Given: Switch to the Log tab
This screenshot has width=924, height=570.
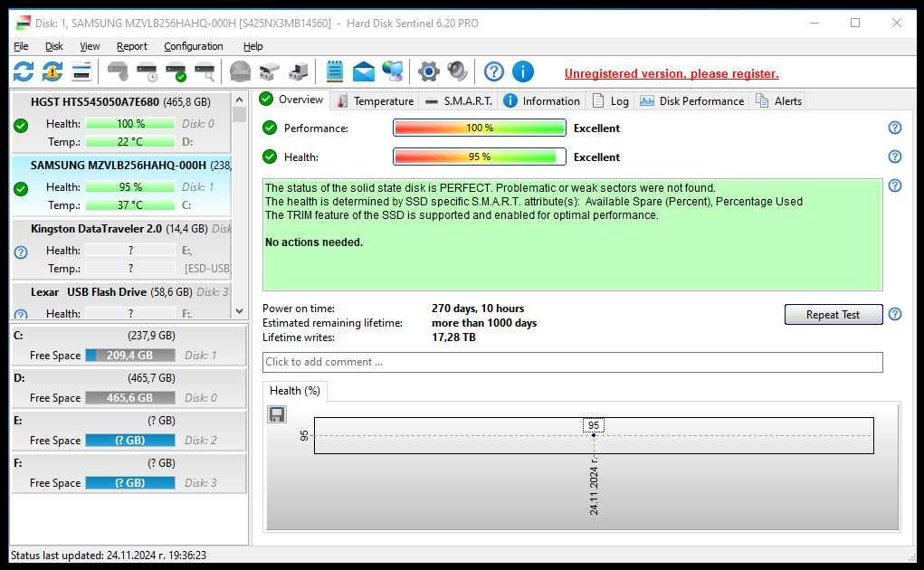Looking at the screenshot, I should pos(611,100).
